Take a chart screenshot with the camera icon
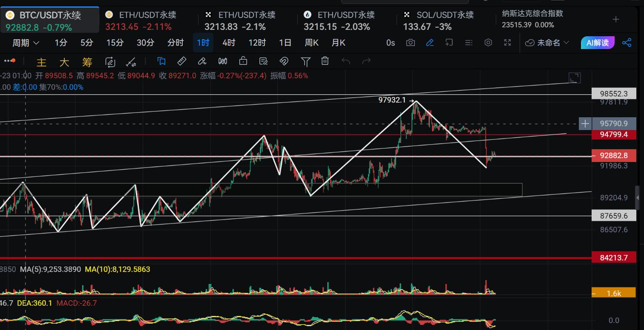This screenshot has height=330, width=644. click(411, 43)
